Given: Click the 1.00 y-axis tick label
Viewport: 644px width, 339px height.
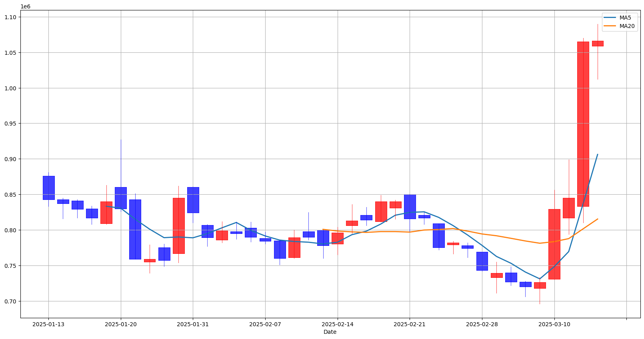Looking at the screenshot, I should 11,88.
